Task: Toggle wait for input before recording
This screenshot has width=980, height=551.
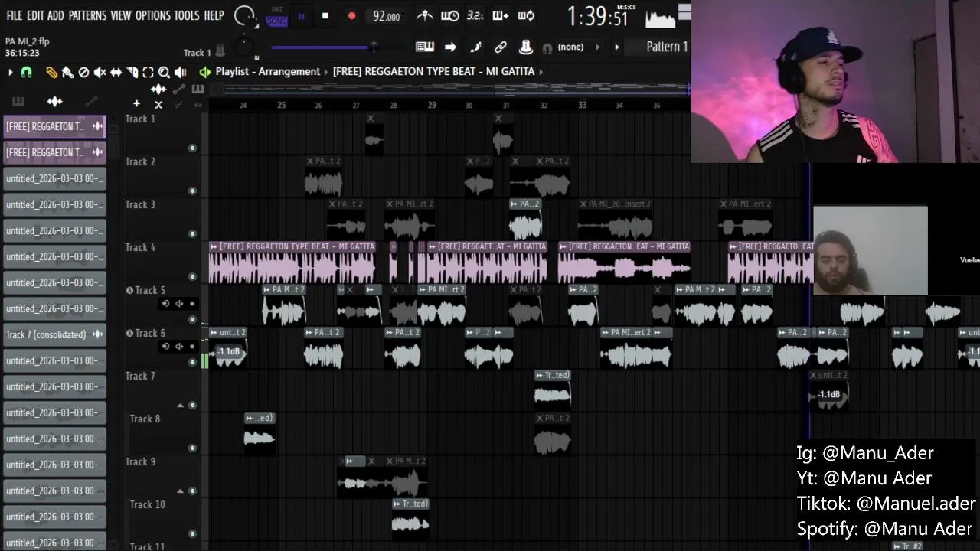Action: [450, 15]
